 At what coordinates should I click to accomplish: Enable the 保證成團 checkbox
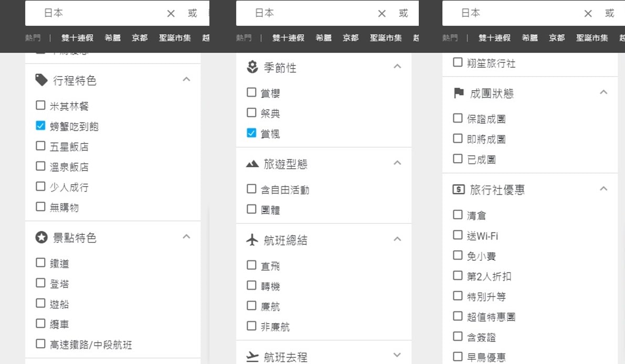458,119
